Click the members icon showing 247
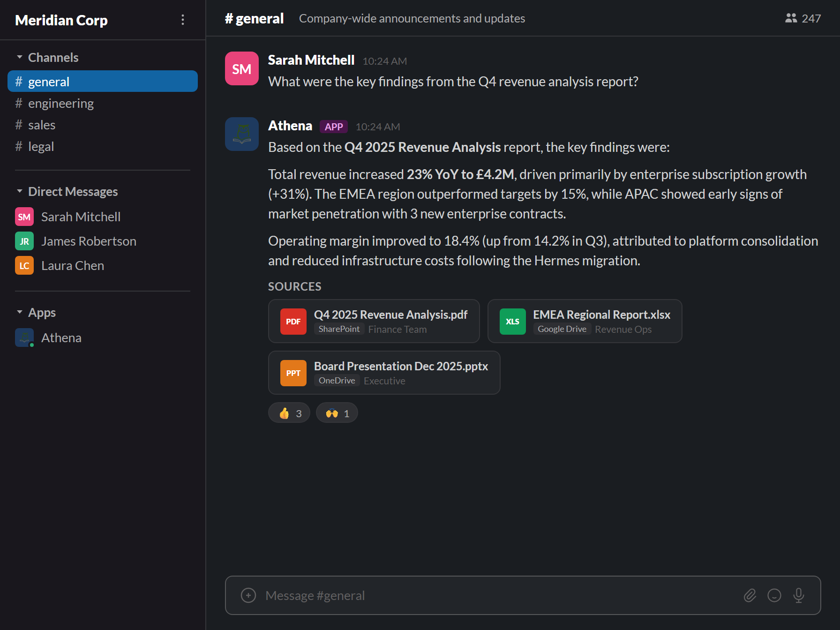Image resolution: width=840 pixels, height=630 pixels. pos(803,18)
